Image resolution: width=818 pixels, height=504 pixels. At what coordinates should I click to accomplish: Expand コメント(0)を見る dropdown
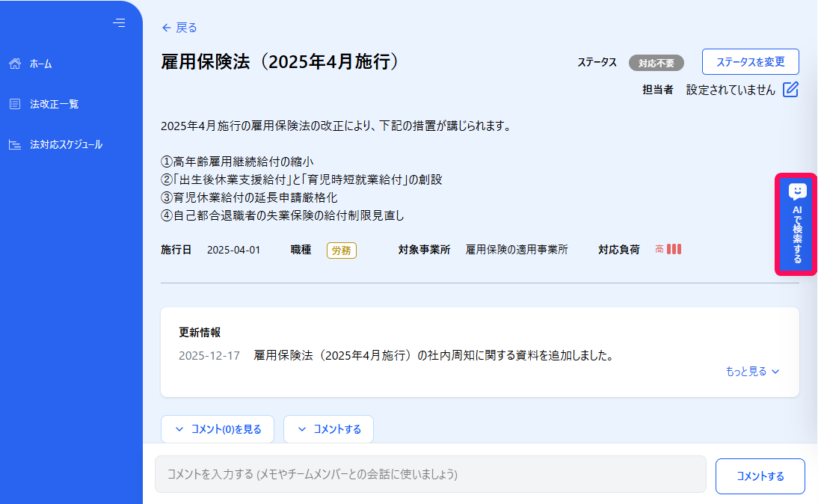pos(218,429)
